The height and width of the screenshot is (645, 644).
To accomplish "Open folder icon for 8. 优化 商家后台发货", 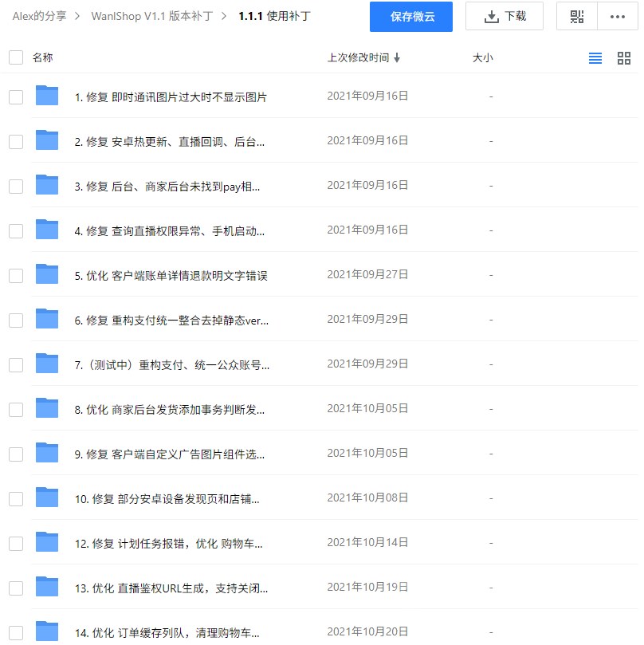I will tap(47, 408).
